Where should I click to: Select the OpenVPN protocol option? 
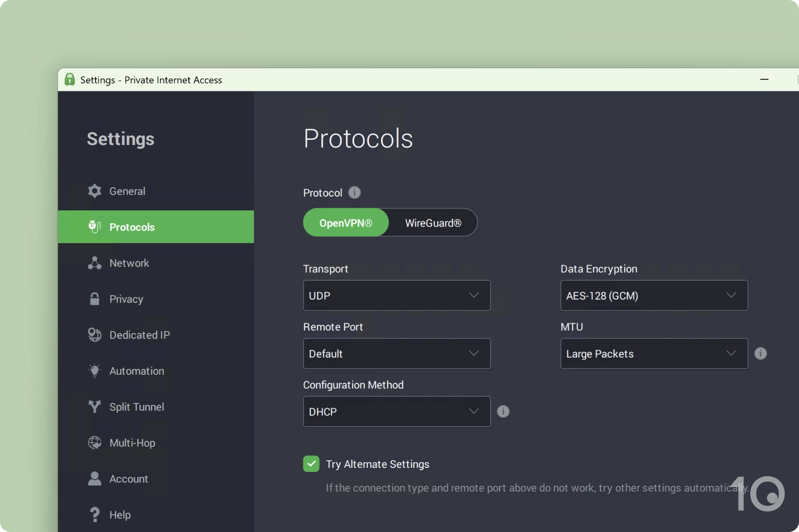[345, 222]
